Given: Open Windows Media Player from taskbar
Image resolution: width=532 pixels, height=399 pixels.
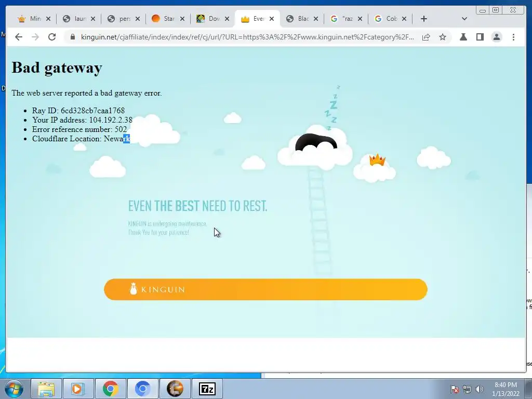Looking at the screenshot, I should tap(78, 389).
